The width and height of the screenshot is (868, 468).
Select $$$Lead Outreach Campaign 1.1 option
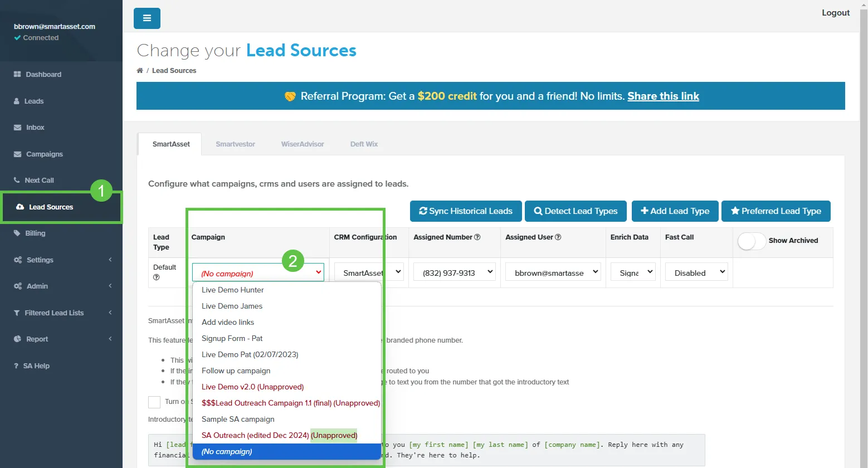(287, 403)
